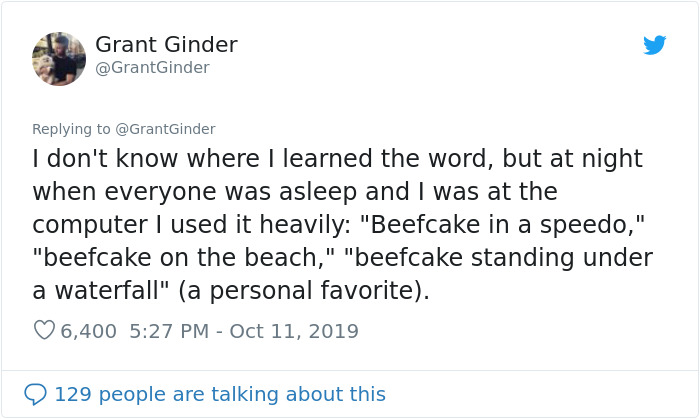Open the 5:27 PM tweet time
The image size is (700, 419).
(x=169, y=330)
